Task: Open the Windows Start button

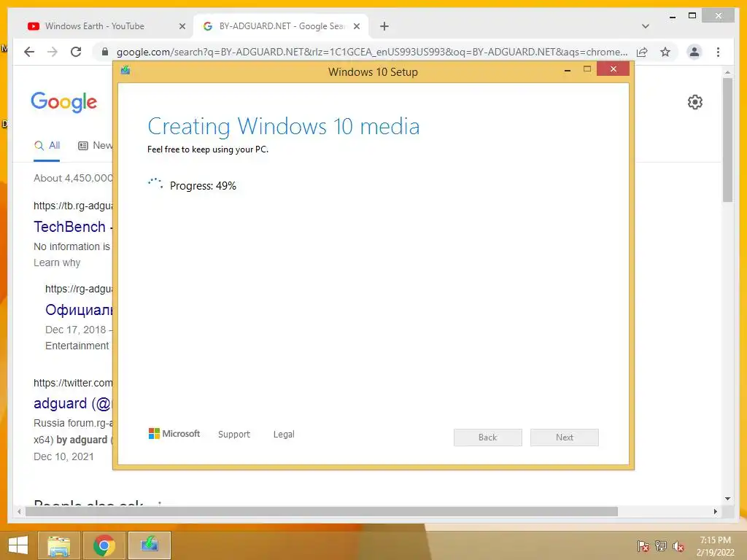Action: 18,545
